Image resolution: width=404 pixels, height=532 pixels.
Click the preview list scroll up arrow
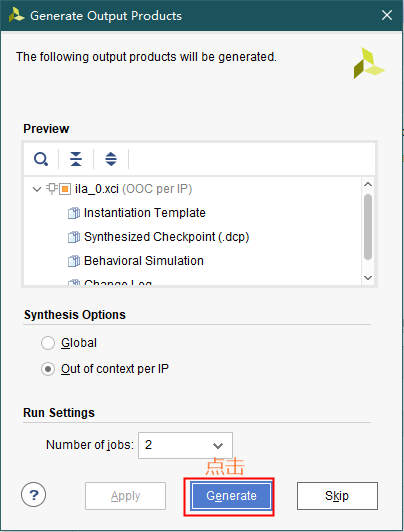tap(368, 184)
